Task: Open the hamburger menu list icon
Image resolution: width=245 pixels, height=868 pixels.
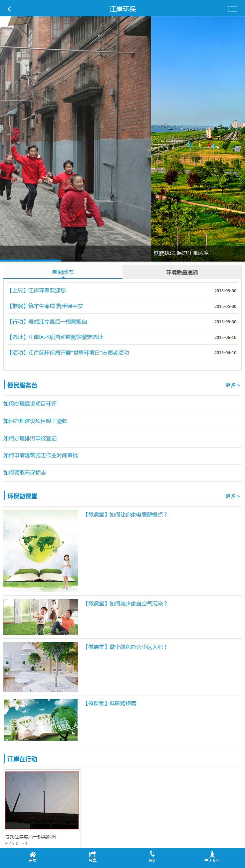Action: [232, 9]
